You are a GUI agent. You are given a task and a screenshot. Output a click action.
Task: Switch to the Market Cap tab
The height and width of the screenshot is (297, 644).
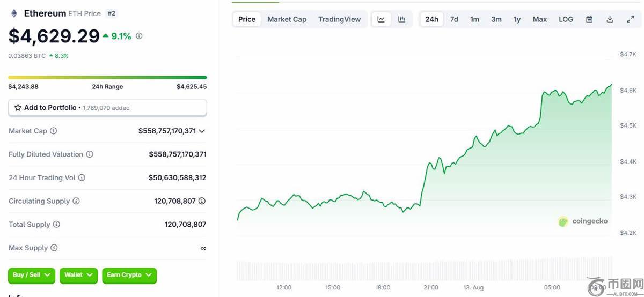pyautogui.click(x=287, y=19)
